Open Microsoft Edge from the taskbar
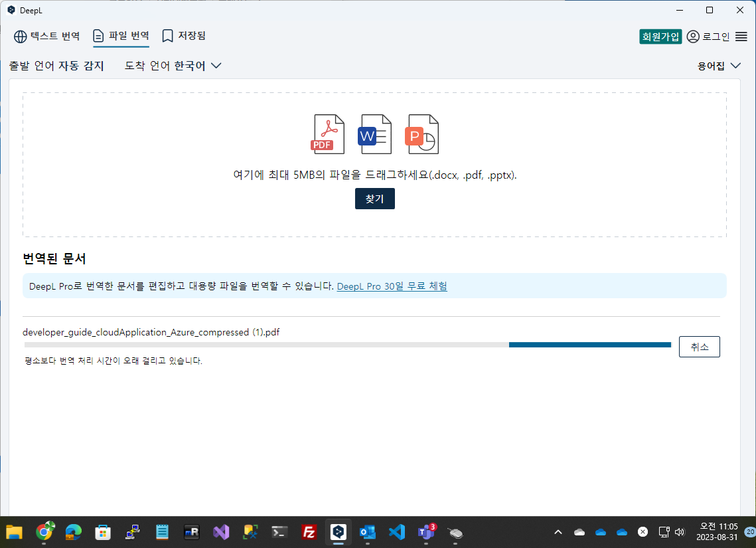 coord(73,533)
